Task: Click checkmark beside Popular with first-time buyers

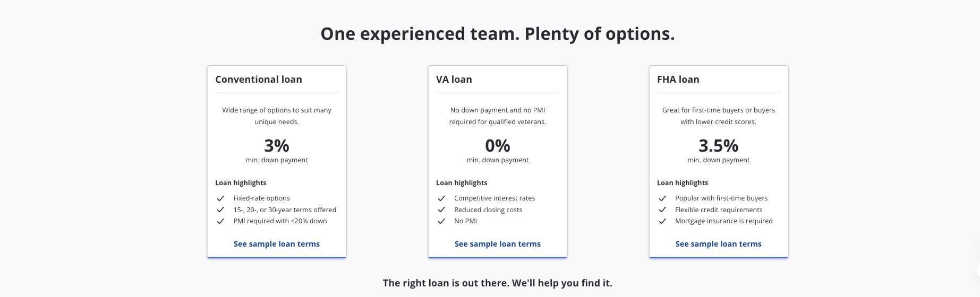Action: (x=662, y=198)
